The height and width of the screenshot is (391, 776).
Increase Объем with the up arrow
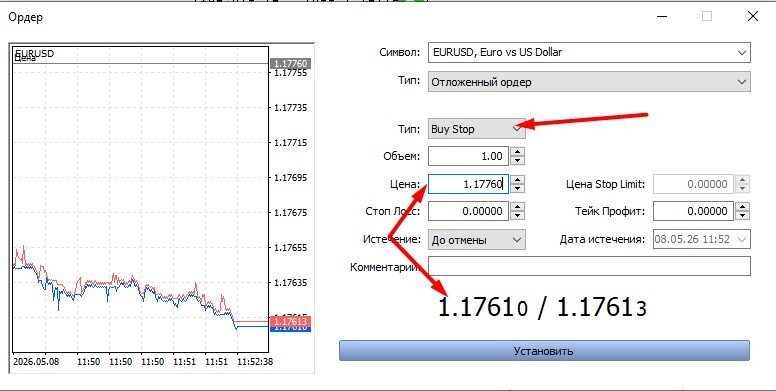(x=517, y=152)
